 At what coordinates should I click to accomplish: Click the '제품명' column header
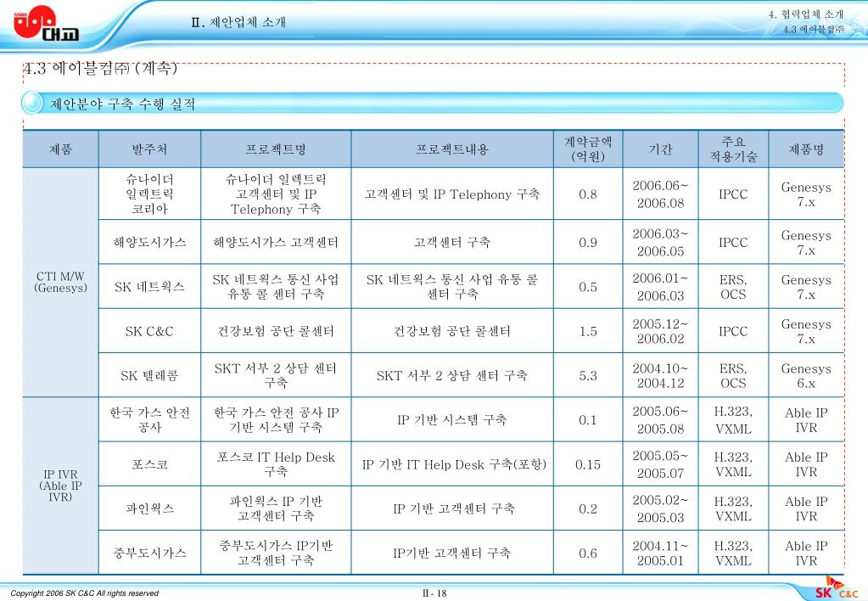(807, 149)
